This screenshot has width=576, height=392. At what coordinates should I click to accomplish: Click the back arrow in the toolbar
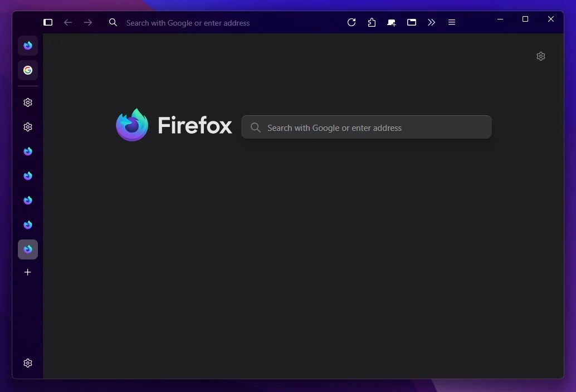(x=68, y=22)
